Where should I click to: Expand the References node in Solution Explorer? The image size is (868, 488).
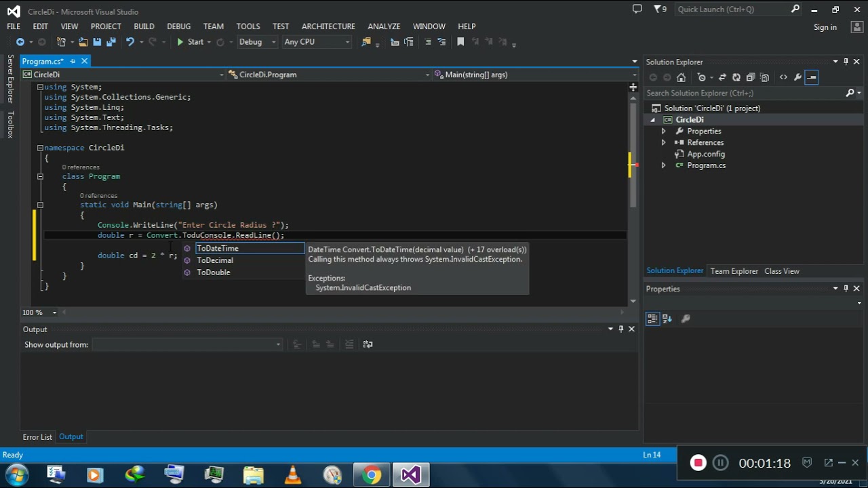(x=663, y=142)
